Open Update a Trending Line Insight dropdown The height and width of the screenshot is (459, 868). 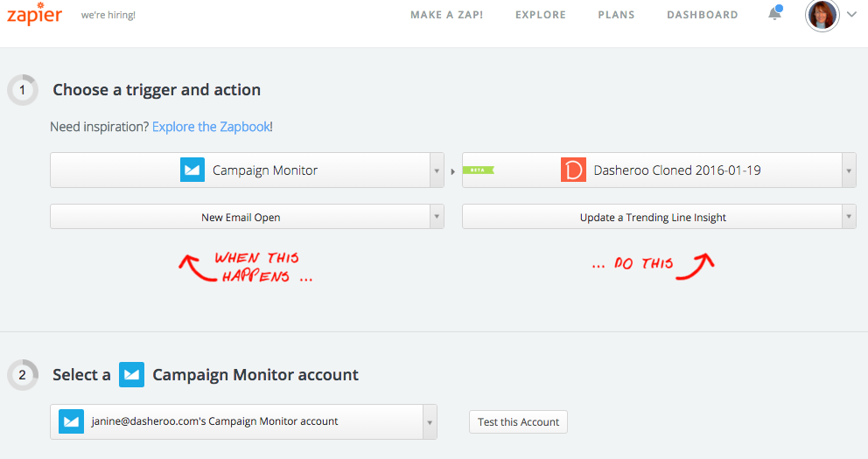(659, 217)
